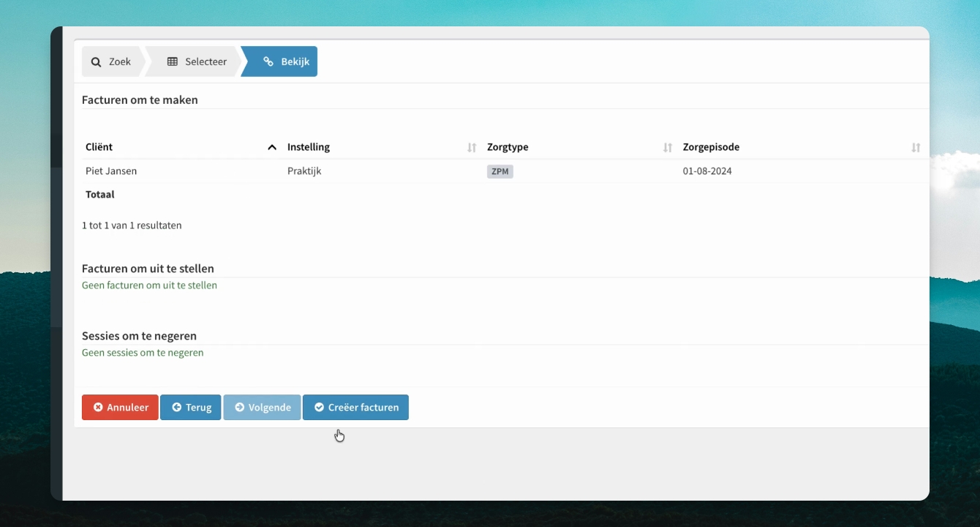Viewport: 980px width, 527px height.
Task: Click the 'Facturen om uit te stellen' heading
Action: pyautogui.click(x=148, y=269)
